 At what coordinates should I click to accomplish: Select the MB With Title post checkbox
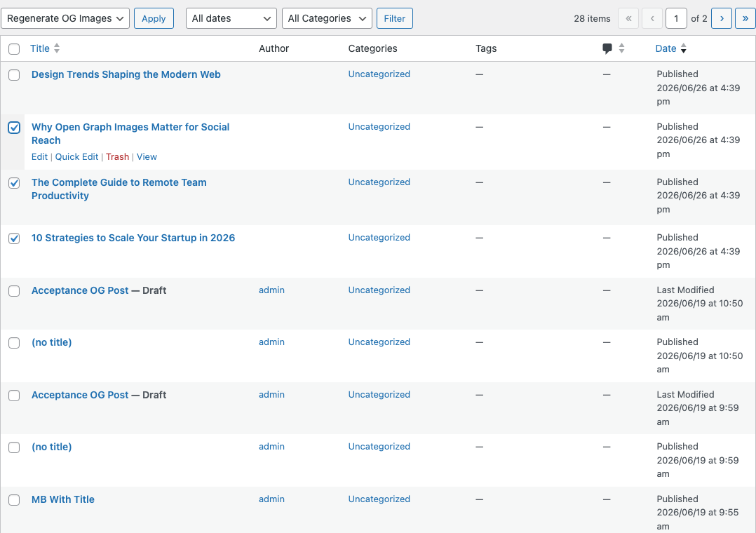[x=14, y=500]
